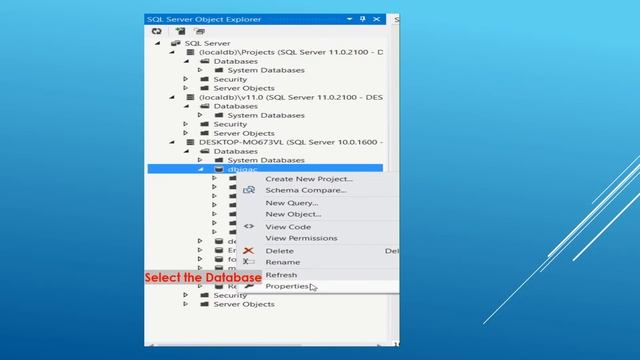Viewport: 640px width, 360px height.
Task: Click the (localdb)\Projects server icon
Action: coord(190,52)
